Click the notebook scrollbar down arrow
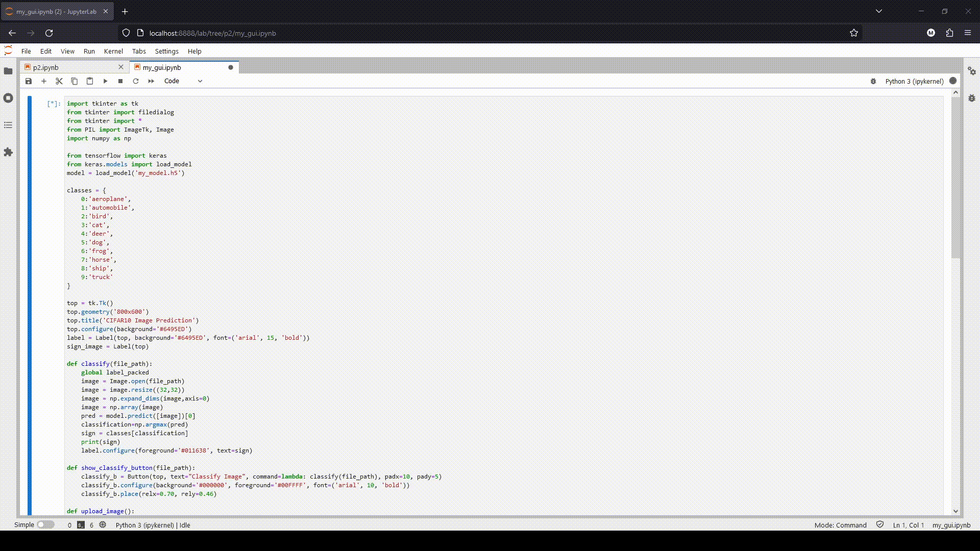 (x=955, y=511)
